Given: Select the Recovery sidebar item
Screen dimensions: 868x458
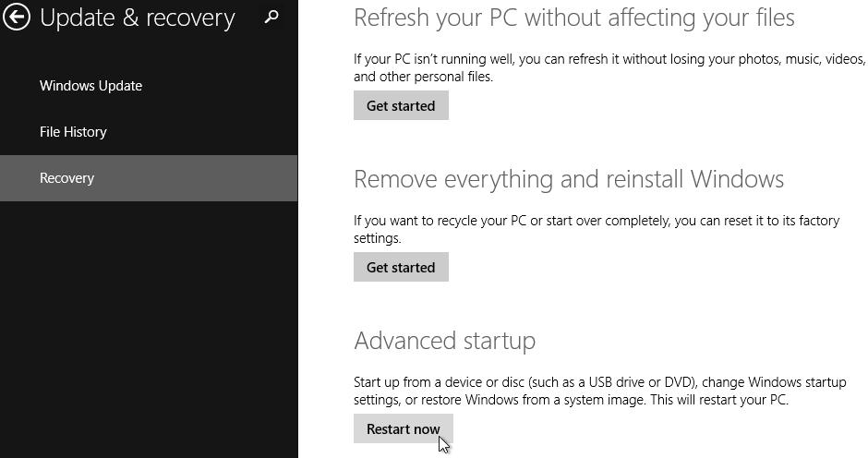Looking at the screenshot, I should (66, 178).
